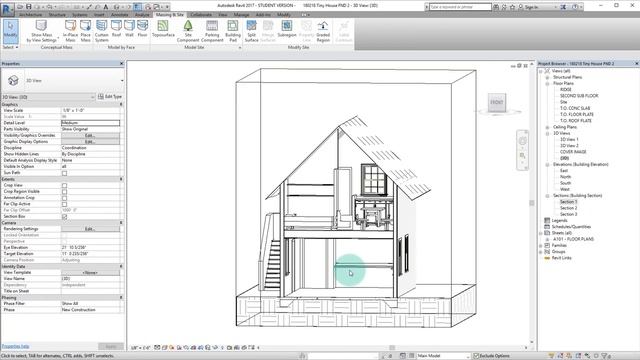Choose the Place Mass tool
640x360 pixels.
coord(85,31)
